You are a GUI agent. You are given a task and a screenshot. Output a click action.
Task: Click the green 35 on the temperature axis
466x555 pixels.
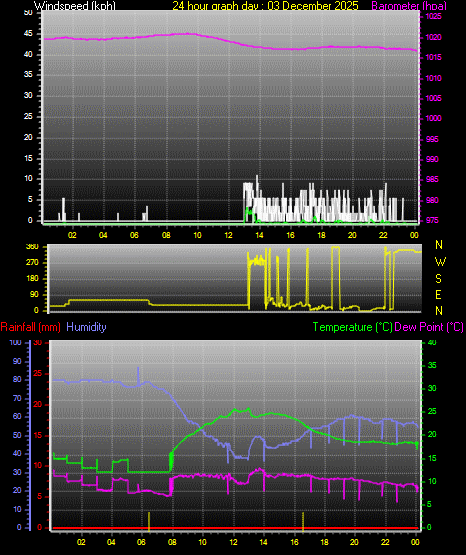[432, 365]
